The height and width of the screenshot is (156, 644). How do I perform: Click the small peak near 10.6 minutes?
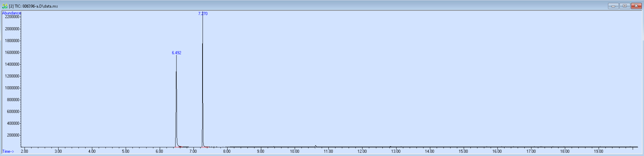pos(316,146)
